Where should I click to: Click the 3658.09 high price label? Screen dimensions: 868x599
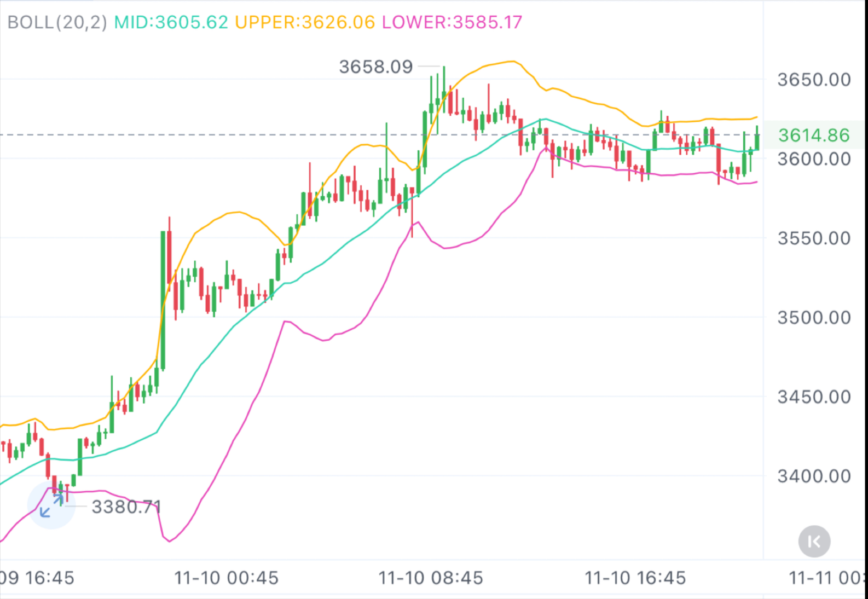(x=376, y=67)
